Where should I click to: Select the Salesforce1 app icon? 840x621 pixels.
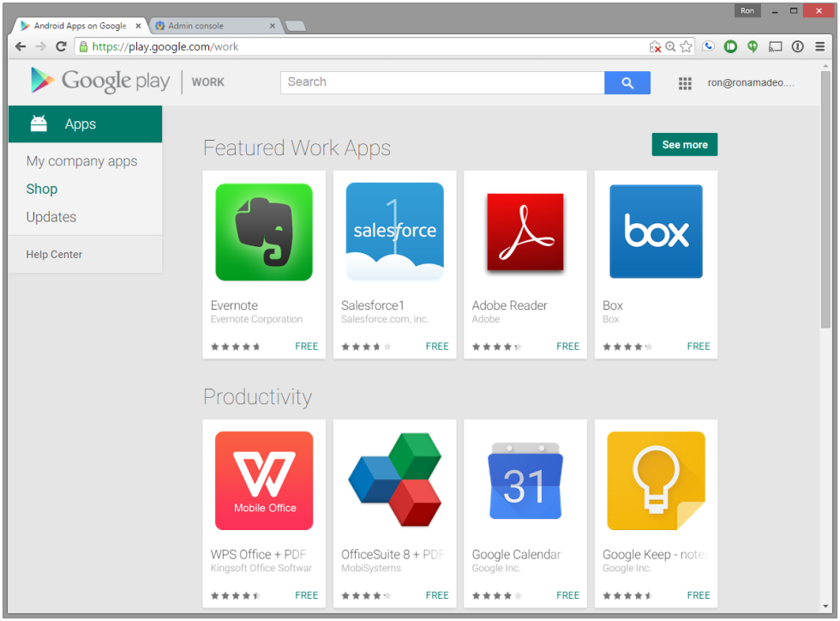394,231
